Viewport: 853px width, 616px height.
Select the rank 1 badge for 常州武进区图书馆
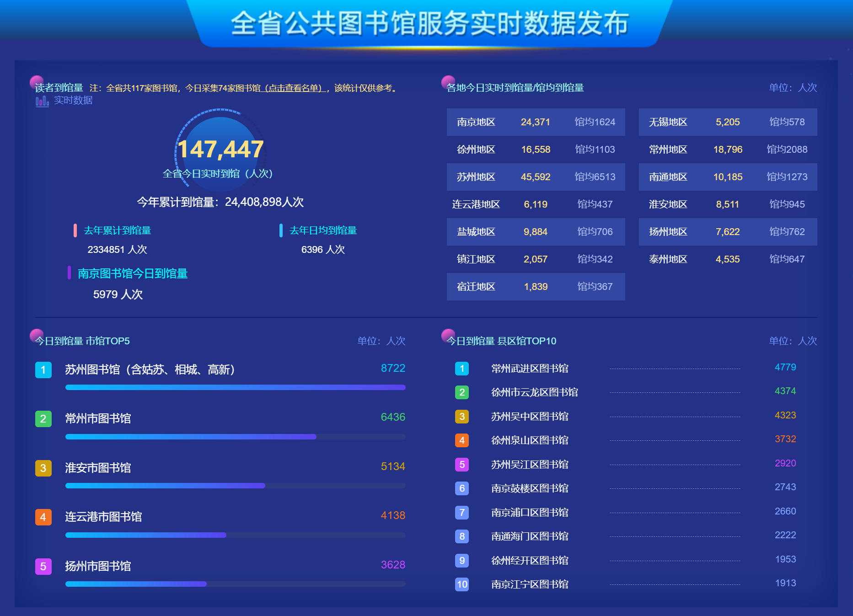(462, 369)
